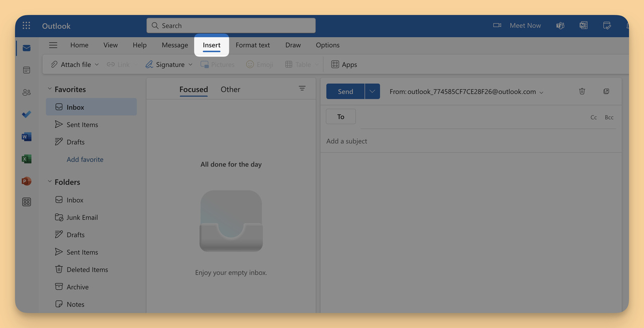Viewport: 644px width, 328px height.
Task: Open the Junk Email folder
Action: click(91, 217)
